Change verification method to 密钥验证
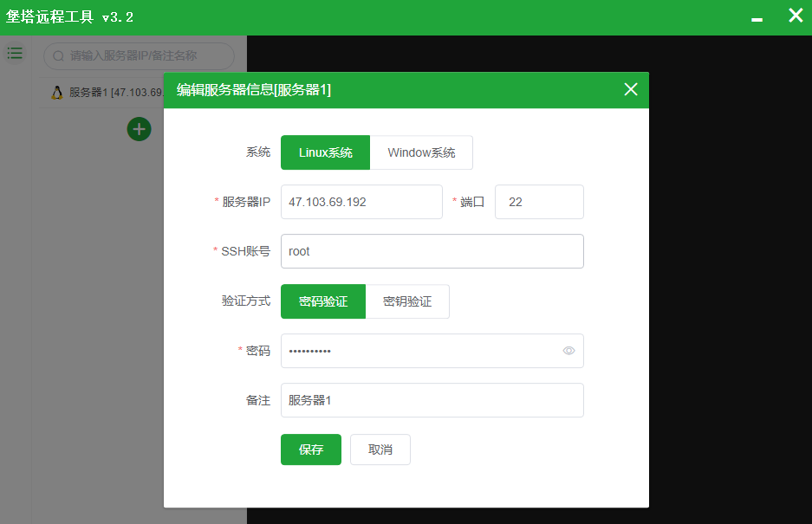The width and height of the screenshot is (812, 524). click(x=407, y=301)
